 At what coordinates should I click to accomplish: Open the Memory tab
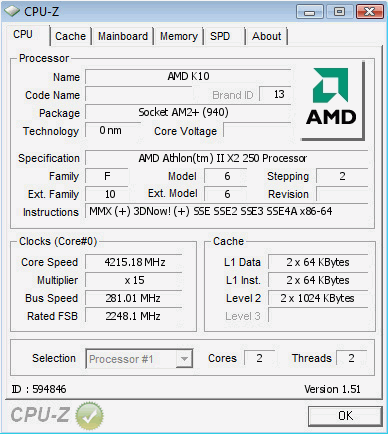(x=179, y=36)
